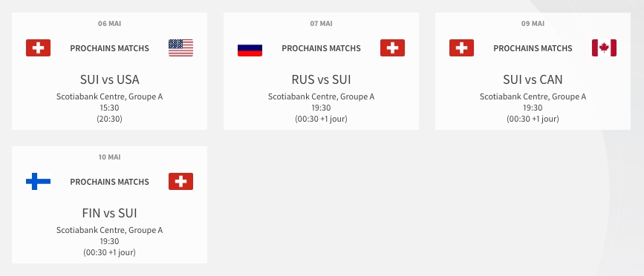
Task: Click Prochains Matchs in the FIN vs SUI card
Action: (110, 182)
